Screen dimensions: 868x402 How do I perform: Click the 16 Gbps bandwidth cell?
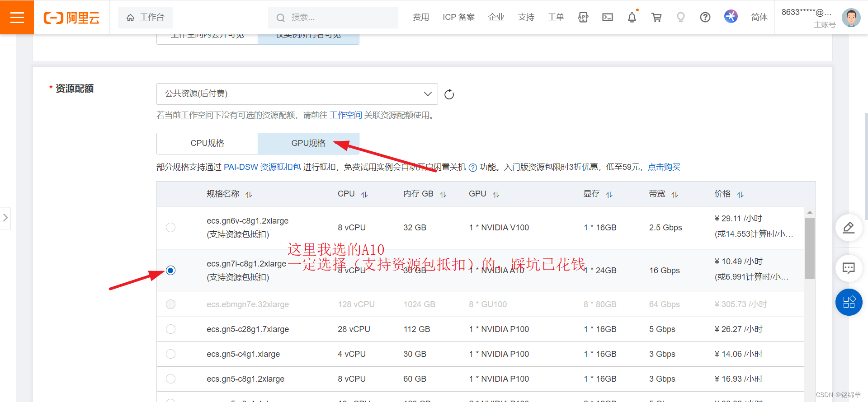tap(665, 271)
